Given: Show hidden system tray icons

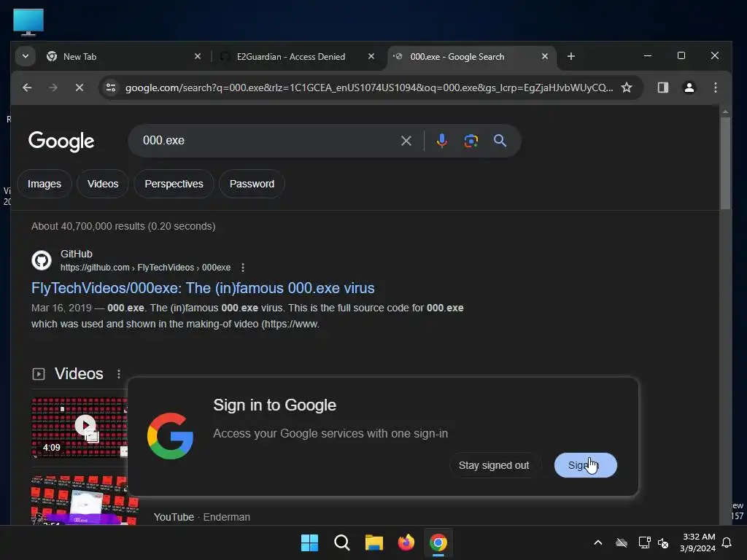Looking at the screenshot, I should pos(598,542).
